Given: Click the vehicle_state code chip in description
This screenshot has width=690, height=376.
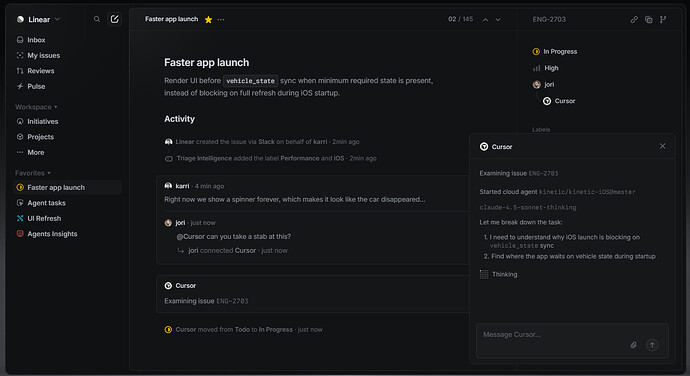Looking at the screenshot, I should [250, 81].
